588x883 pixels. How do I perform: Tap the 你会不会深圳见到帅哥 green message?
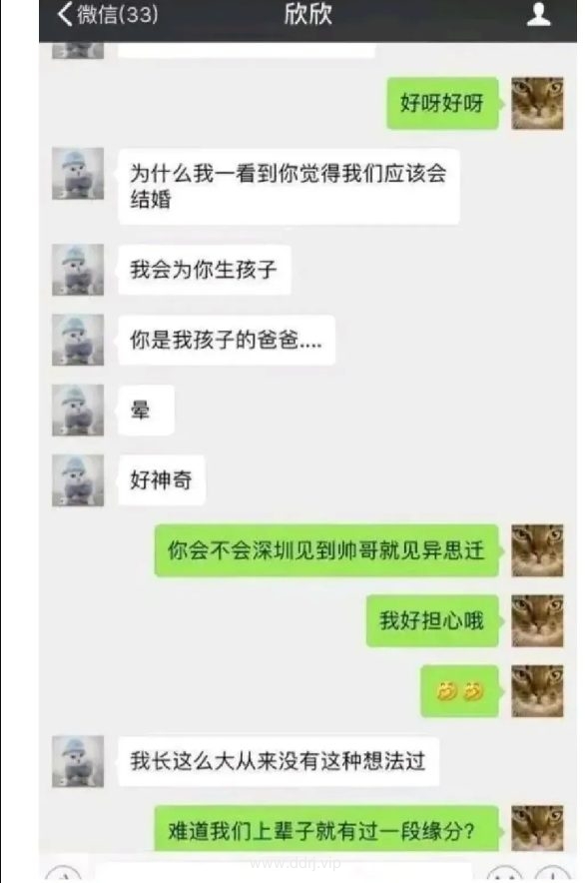(x=326, y=550)
